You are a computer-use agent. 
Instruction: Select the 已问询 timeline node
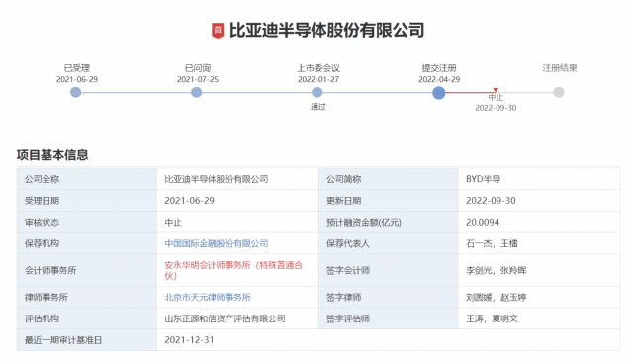tap(196, 92)
